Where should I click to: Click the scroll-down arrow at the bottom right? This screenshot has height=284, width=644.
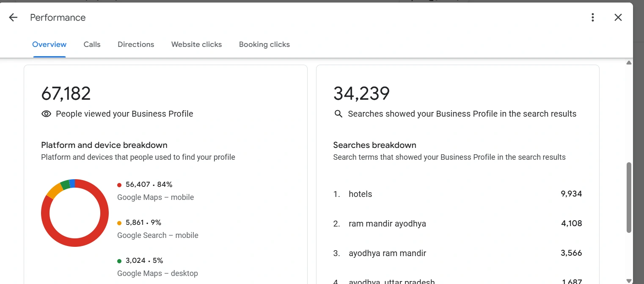pos(629,281)
